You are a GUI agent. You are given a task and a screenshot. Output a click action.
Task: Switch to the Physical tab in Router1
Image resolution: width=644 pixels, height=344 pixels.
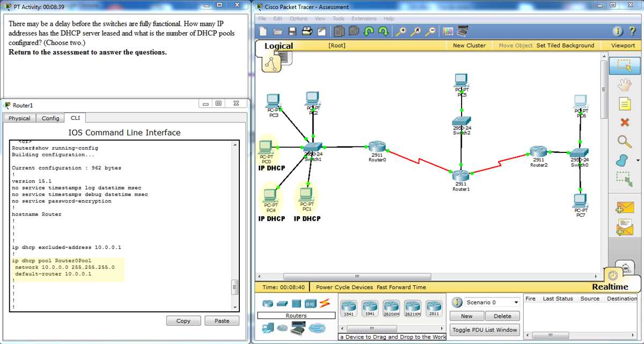(x=20, y=118)
